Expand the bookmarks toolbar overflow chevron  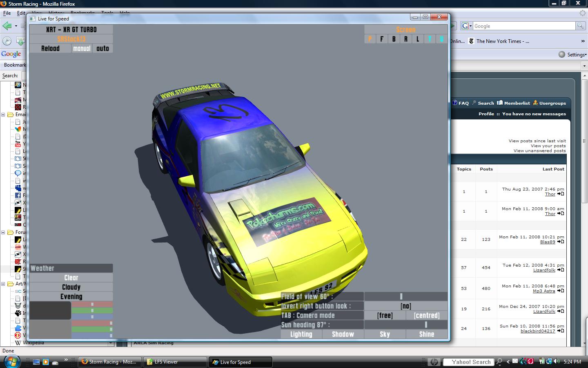coord(583,41)
